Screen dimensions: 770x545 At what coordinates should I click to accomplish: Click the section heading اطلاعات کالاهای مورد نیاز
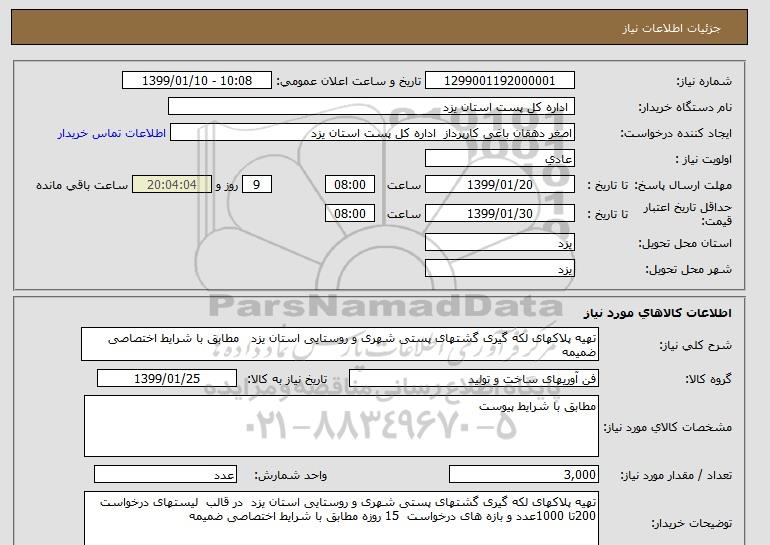[x=658, y=313]
